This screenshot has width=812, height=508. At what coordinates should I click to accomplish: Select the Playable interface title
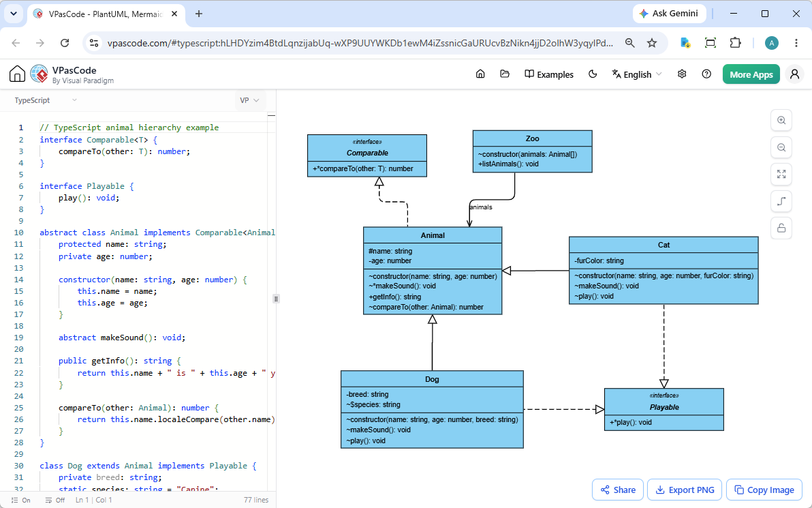664,408
